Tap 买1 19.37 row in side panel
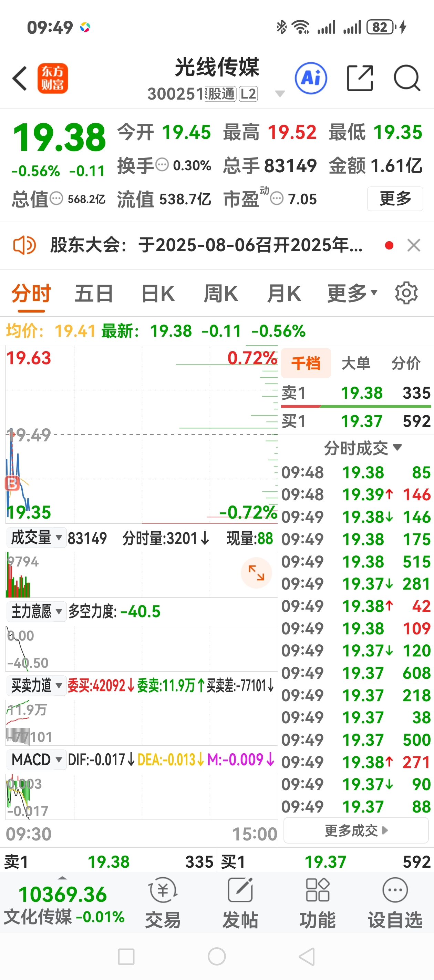 tap(356, 421)
